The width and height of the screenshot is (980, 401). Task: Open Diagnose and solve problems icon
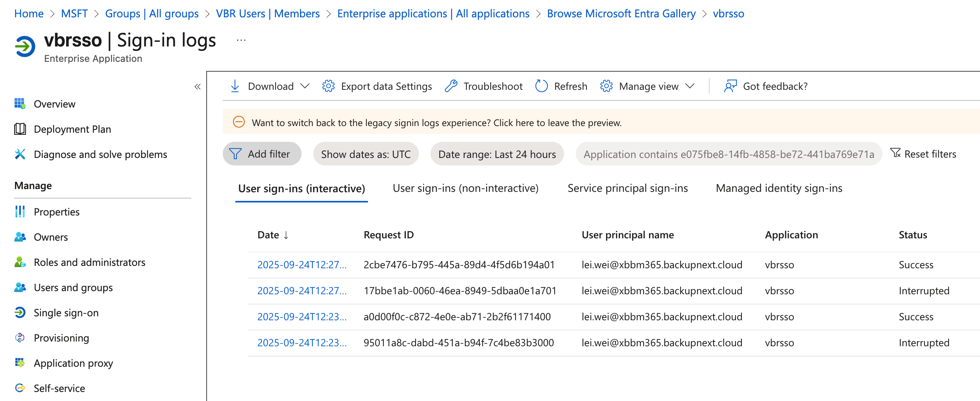coord(20,154)
